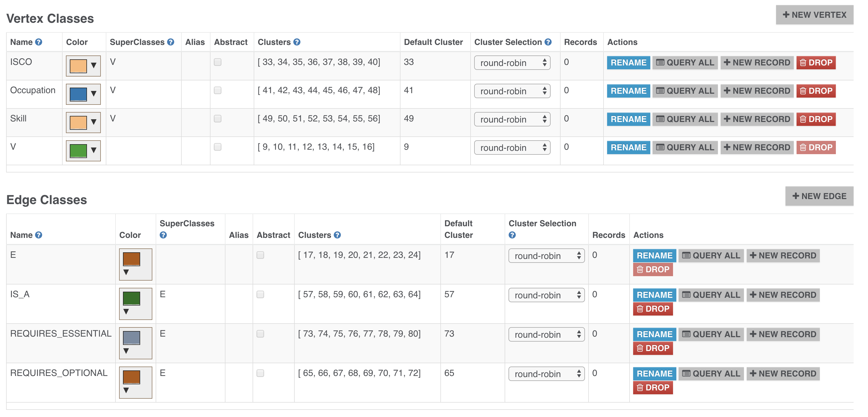Click help icon next to Edge Name header
Viewport: 868px width, 417px height.
pyautogui.click(x=38, y=235)
